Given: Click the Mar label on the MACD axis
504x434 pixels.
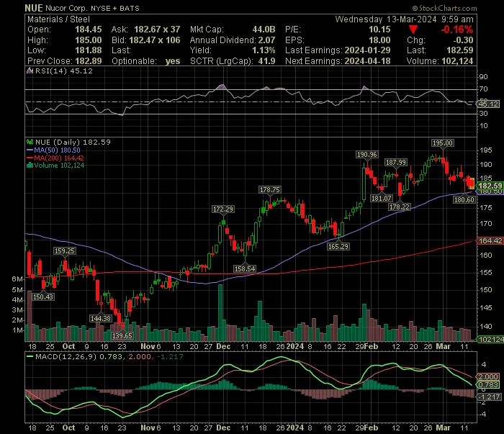Looking at the screenshot, I should tap(443, 428).
